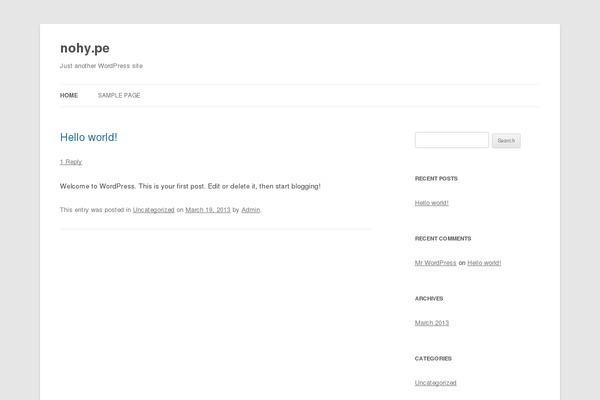Open the Admin author link
The image size is (600, 400).
pyautogui.click(x=251, y=210)
